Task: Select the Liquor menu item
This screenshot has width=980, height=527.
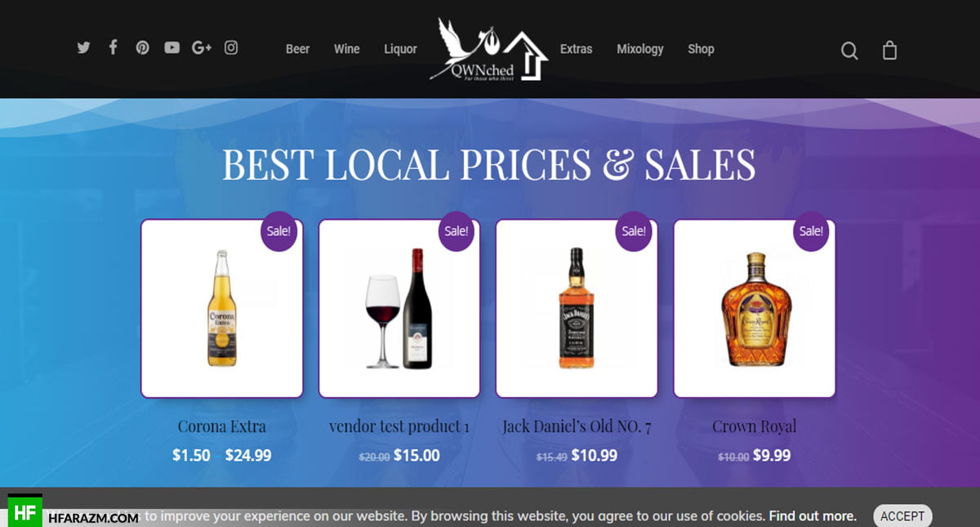Action: coord(400,49)
